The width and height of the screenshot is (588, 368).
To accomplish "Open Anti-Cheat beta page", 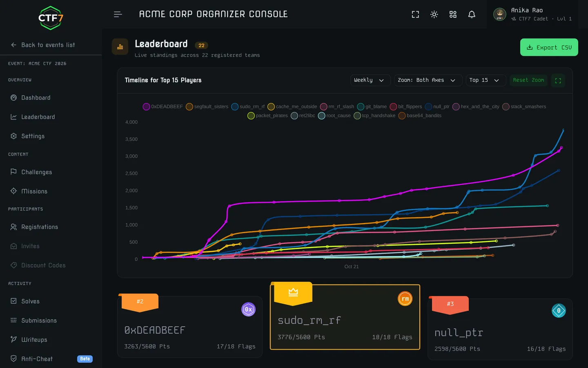I will pyautogui.click(x=51, y=359).
